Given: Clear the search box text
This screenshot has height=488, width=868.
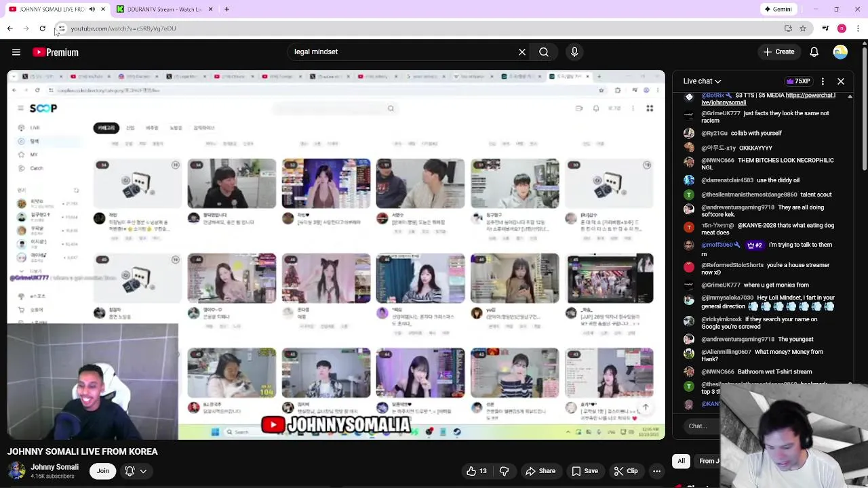Looking at the screenshot, I should (522, 52).
